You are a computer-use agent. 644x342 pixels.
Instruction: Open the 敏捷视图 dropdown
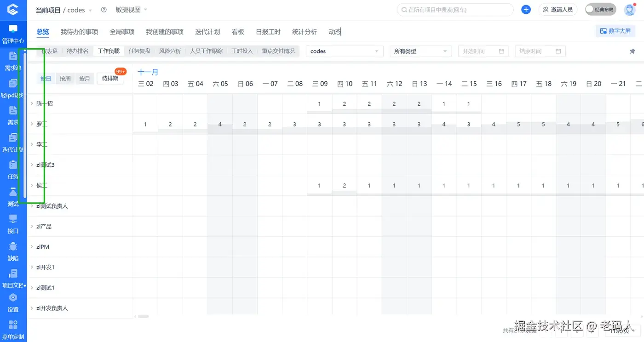pyautogui.click(x=131, y=10)
